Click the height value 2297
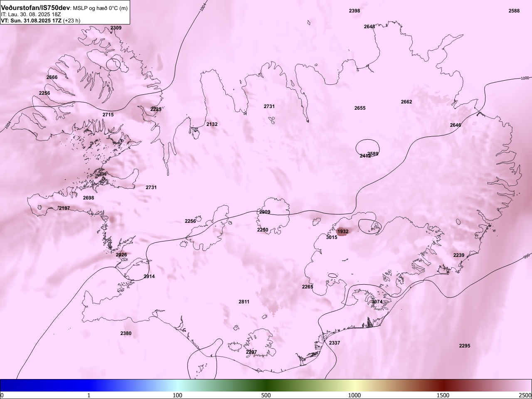 coord(251,352)
